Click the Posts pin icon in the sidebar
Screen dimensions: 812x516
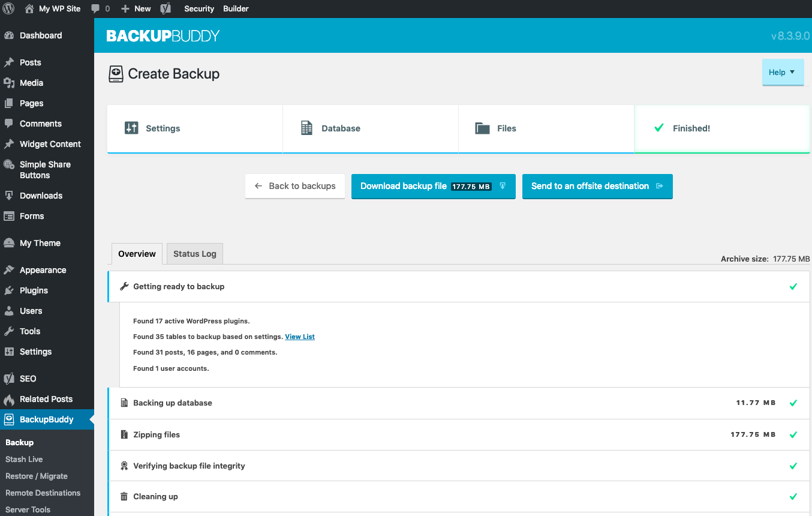(x=9, y=62)
